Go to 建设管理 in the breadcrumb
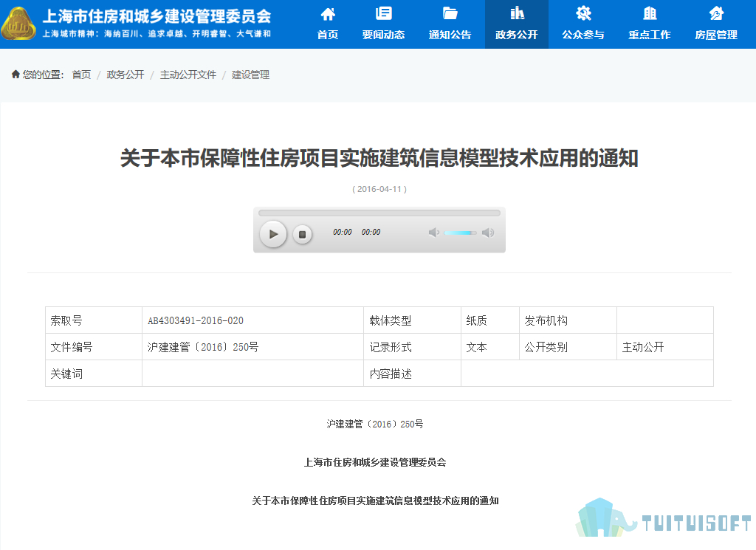This screenshot has height=550, width=756. [x=251, y=75]
